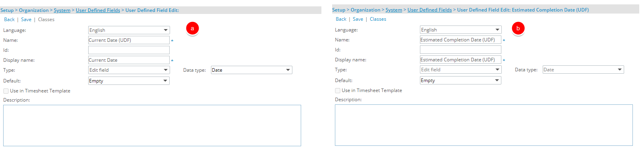Click Back link in left form
The height and width of the screenshot is (157, 644).
(x=9, y=20)
